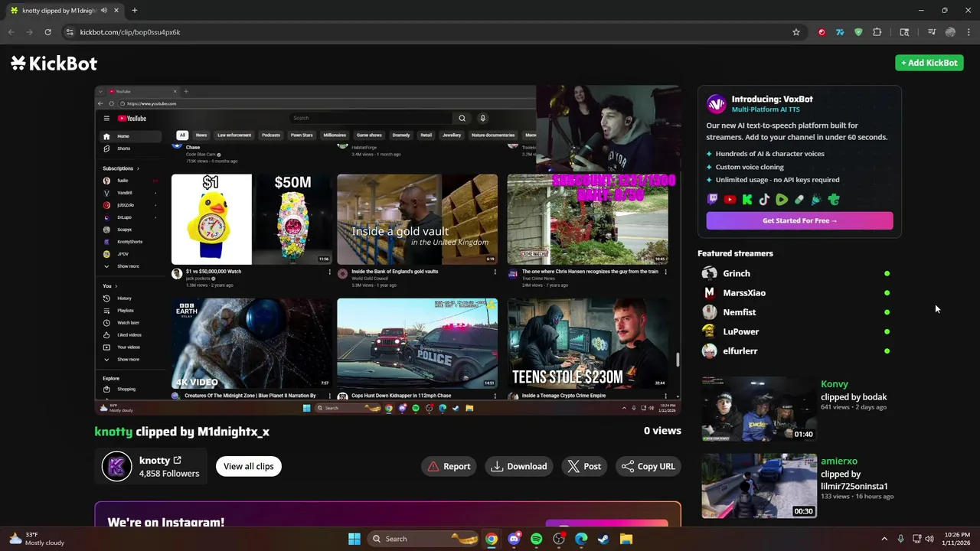
Task: Click Nemfist streamer avatar
Action: click(710, 312)
